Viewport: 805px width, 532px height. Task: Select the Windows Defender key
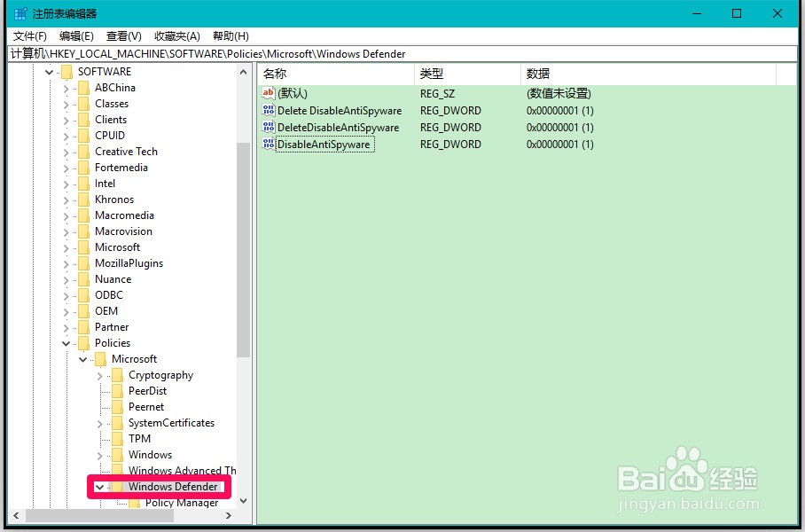pos(173,486)
